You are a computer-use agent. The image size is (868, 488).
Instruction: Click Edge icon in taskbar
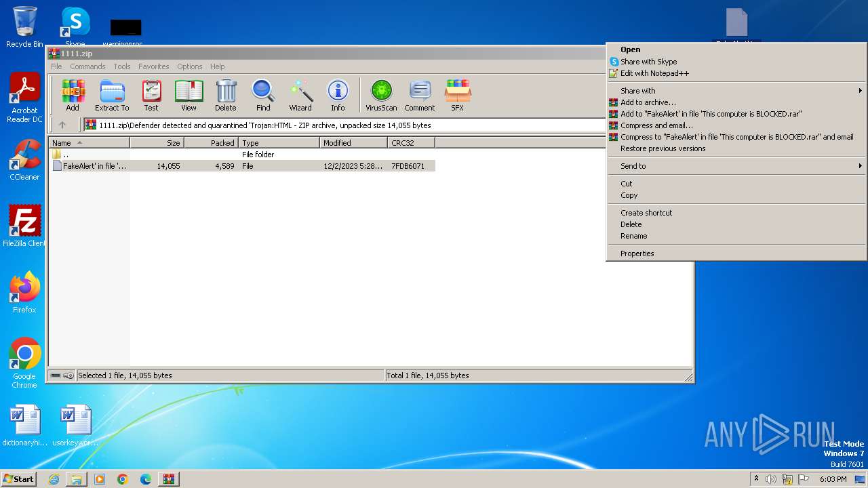[146, 479]
